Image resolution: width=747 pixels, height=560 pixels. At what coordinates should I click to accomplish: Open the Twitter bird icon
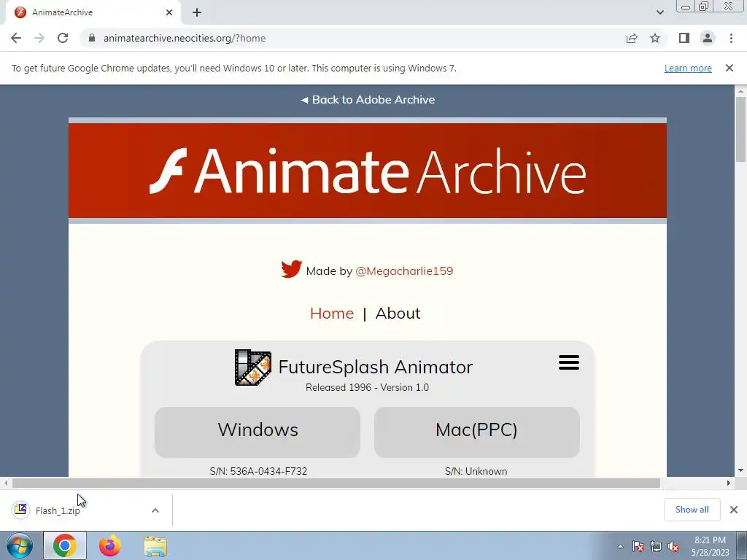pos(291,269)
